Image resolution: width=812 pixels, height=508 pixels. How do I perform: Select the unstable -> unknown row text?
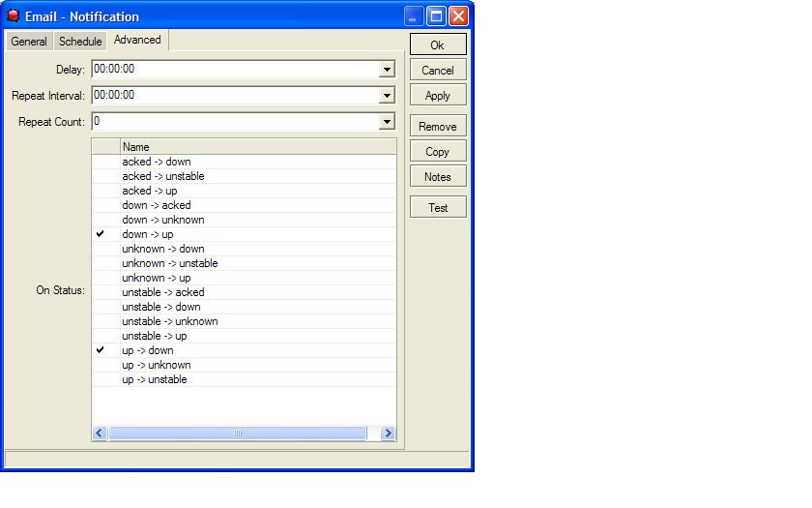coord(170,321)
